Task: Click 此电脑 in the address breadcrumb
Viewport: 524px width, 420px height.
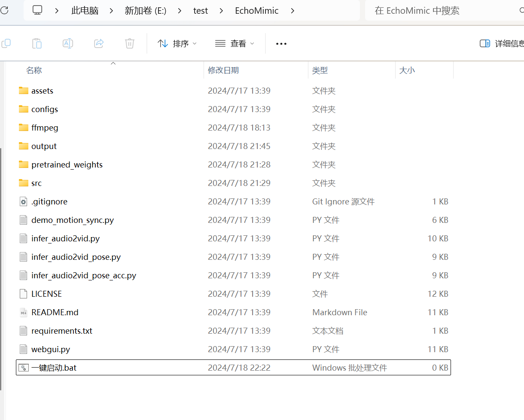Action: 85,10
